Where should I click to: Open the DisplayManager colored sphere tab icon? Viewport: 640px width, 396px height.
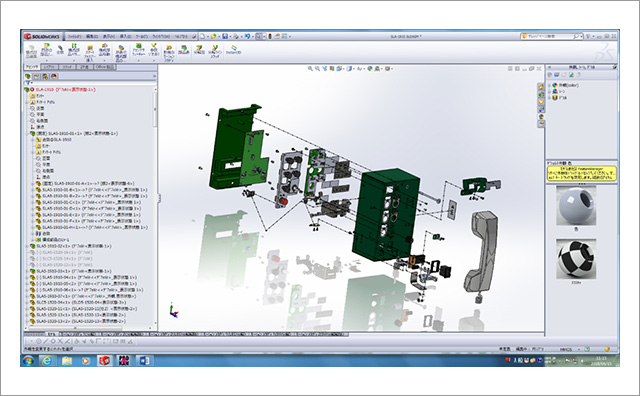(x=54, y=76)
